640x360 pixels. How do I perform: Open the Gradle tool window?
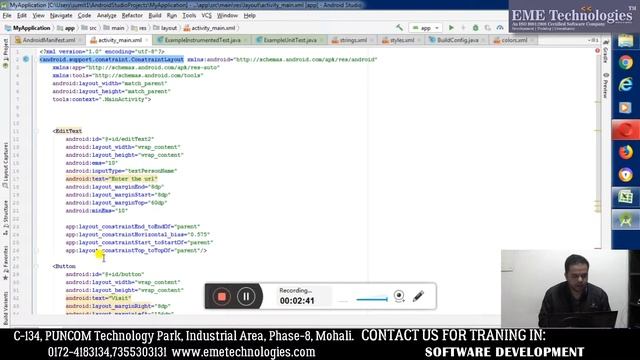[x=606, y=52]
